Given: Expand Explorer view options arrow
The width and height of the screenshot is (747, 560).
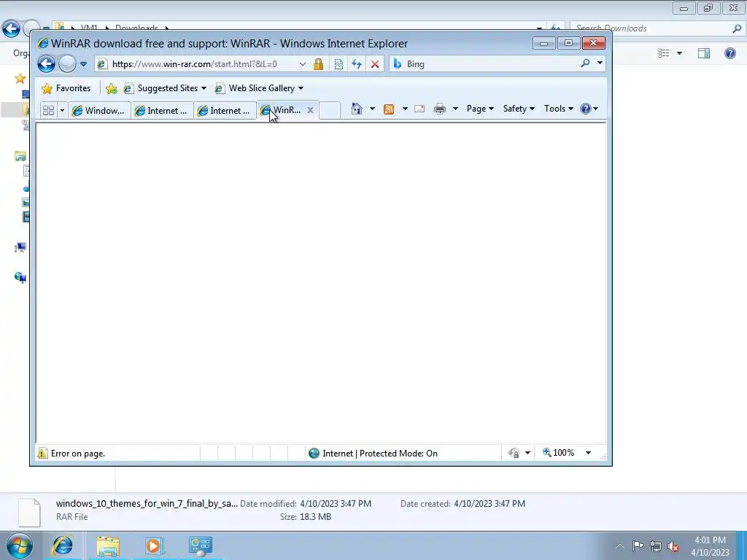Looking at the screenshot, I should [679, 52].
